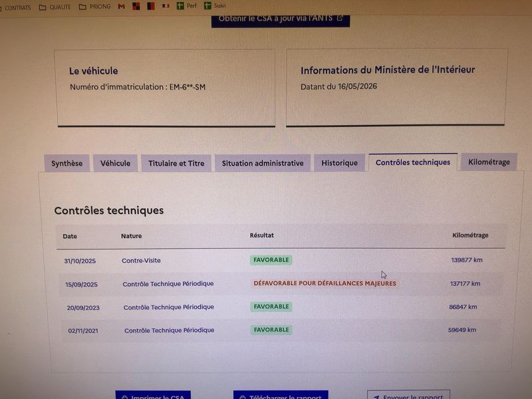Click the Date column header
The image size is (532, 399).
click(70, 237)
